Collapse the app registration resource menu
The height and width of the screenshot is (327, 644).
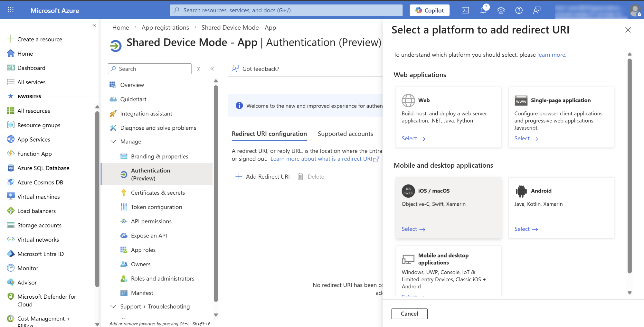[x=212, y=69]
